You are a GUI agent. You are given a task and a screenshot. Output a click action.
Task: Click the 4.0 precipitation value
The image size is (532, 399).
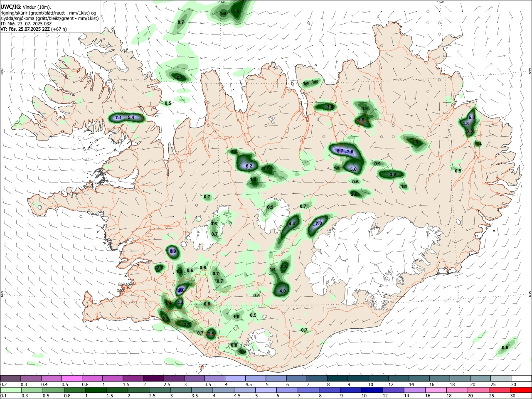(x=283, y=291)
